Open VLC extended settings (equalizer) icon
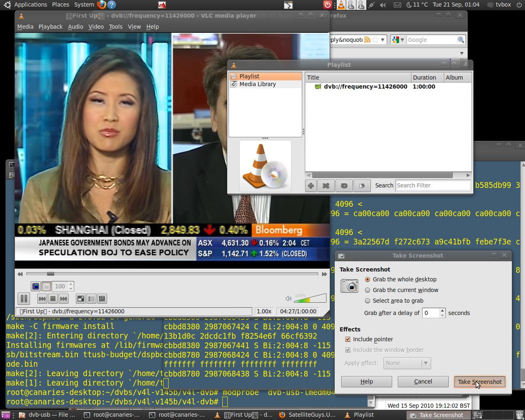The width and height of the screenshot is (525, 420). (x=102, y=299)
